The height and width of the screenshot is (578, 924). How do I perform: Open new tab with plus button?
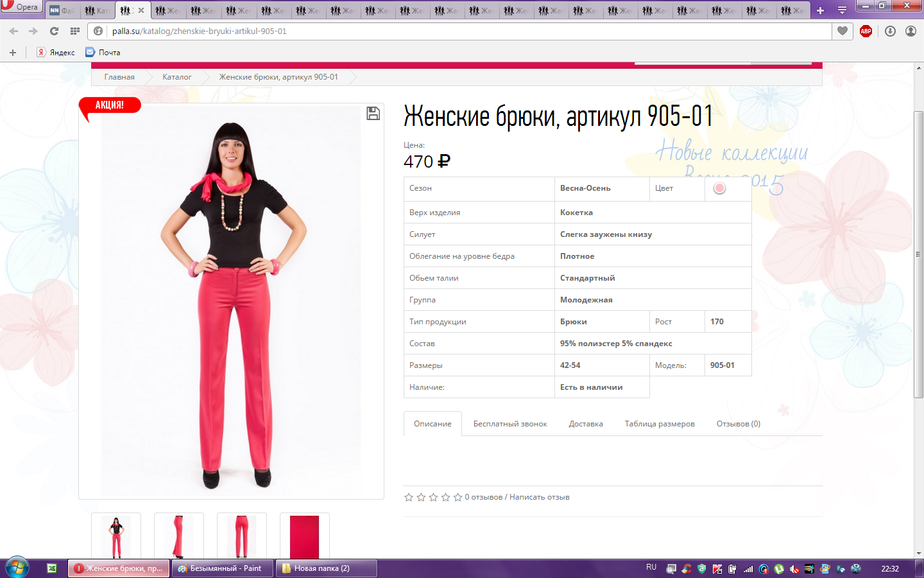pos(820,10)
